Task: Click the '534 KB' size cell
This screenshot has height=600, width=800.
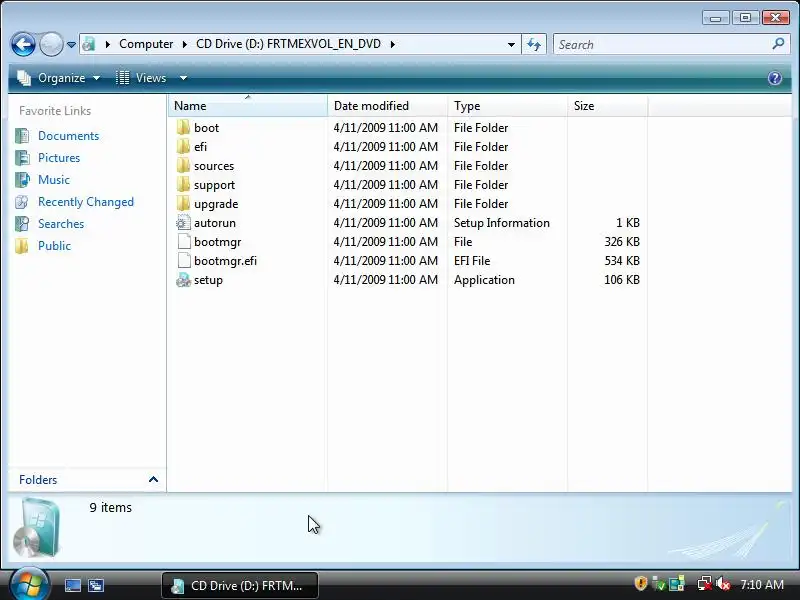Action: pyautogui.click(x=621, y=261)
